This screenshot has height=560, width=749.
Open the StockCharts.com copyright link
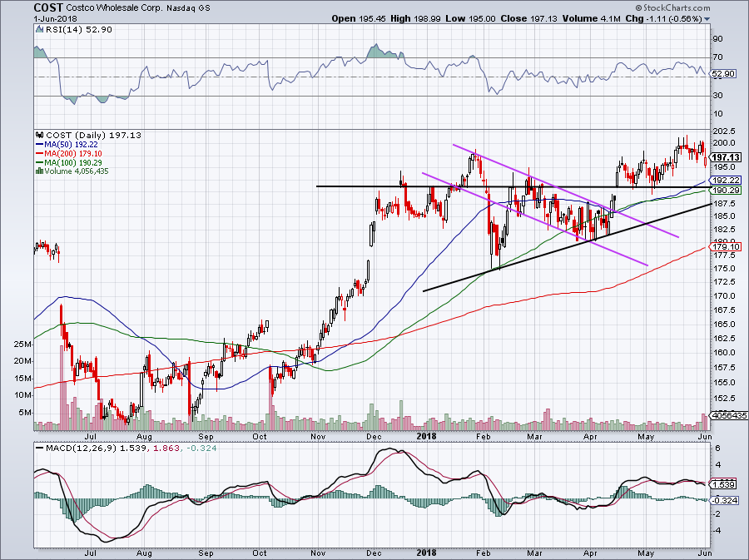tap(672, 7)
